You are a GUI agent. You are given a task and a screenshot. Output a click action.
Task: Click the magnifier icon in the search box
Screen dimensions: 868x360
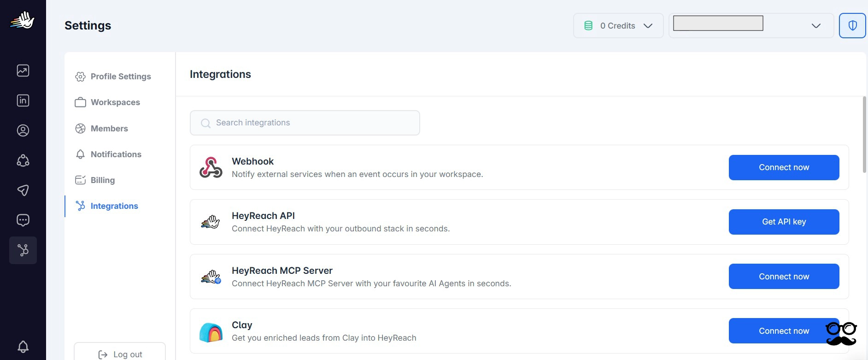pos(205,123)
